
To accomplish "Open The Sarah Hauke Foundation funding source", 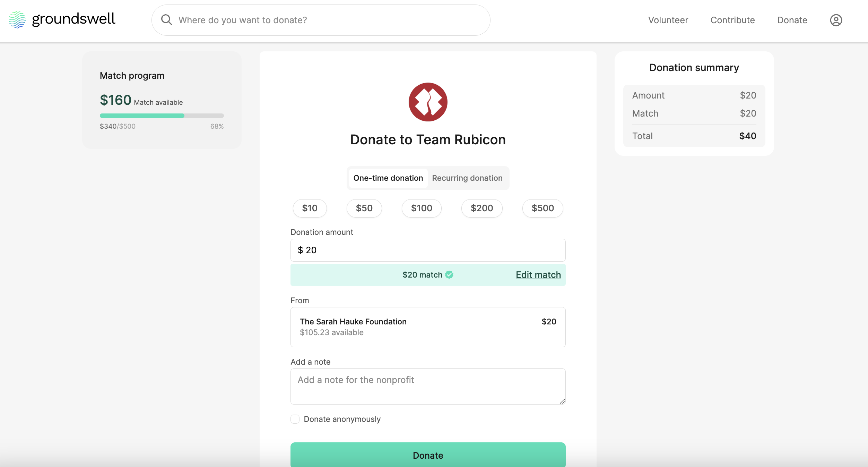I will [428, 327].
